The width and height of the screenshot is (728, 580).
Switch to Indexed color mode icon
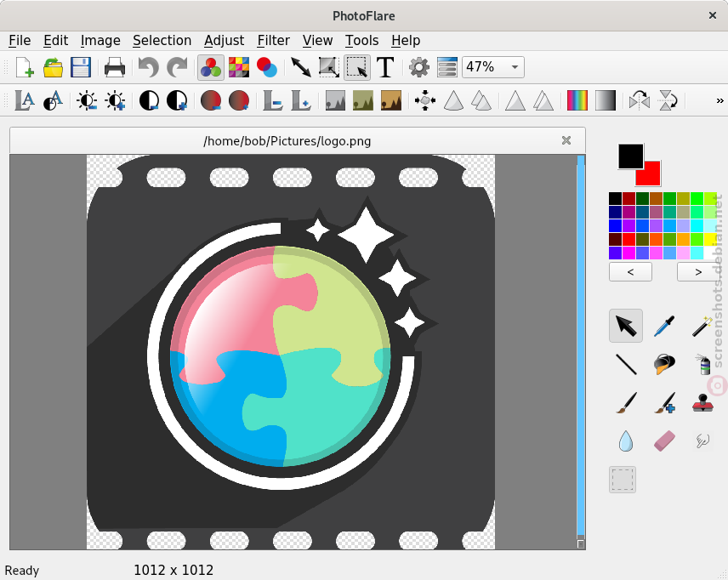click(239, 67)
